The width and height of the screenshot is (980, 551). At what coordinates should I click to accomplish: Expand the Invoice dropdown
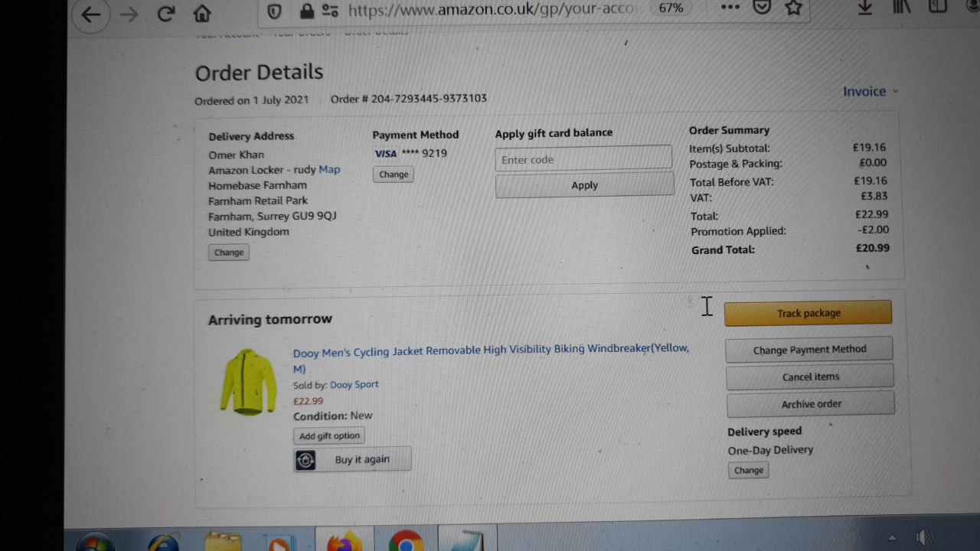pos(871,91)
